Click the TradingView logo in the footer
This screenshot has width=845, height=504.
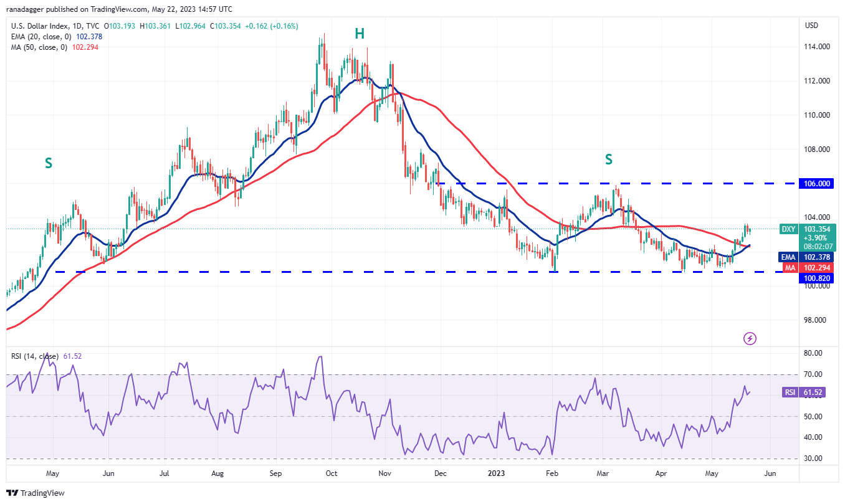[x=36, y=493]
